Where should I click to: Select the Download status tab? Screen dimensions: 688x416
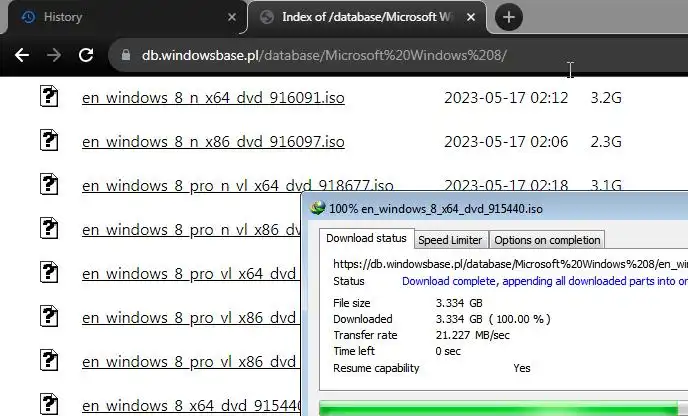[x=366, y=238]
